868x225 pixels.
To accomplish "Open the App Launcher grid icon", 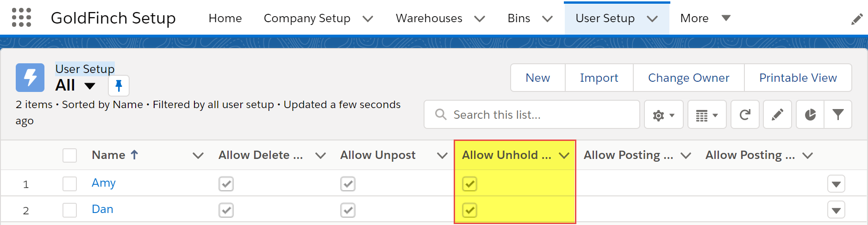I will [x=21, y=18].
